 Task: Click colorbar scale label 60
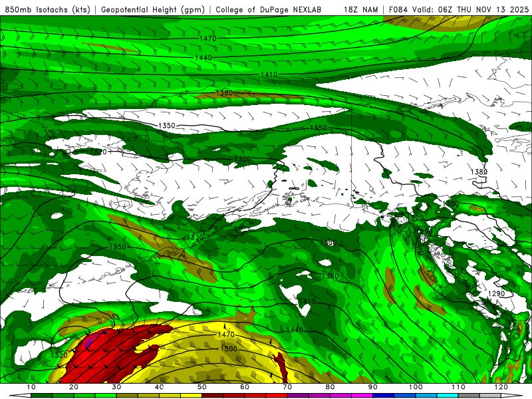pyautogui.click(x=245, y=387)
